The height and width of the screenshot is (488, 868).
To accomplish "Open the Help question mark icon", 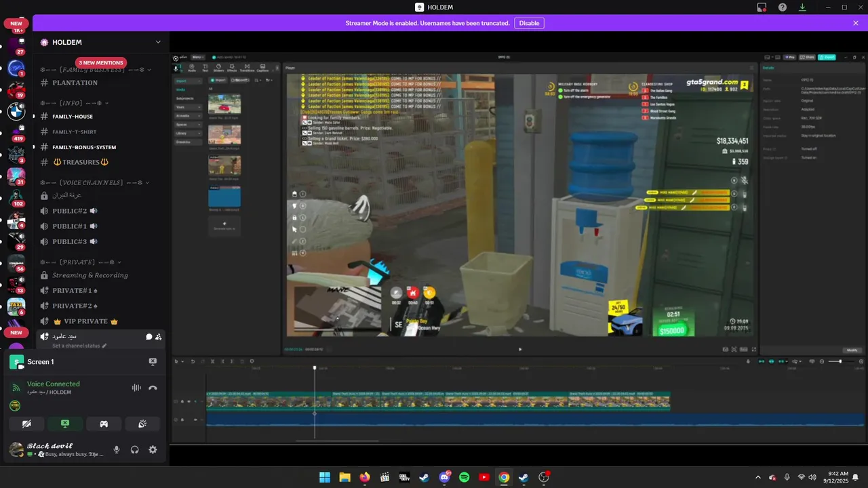I will (x=783, y=7).
